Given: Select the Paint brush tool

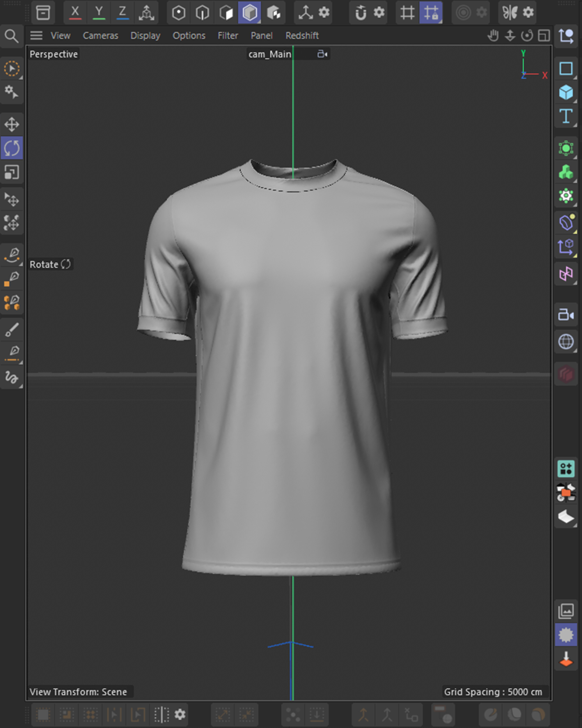Looking at the screenshot, I should coord(12,330).
